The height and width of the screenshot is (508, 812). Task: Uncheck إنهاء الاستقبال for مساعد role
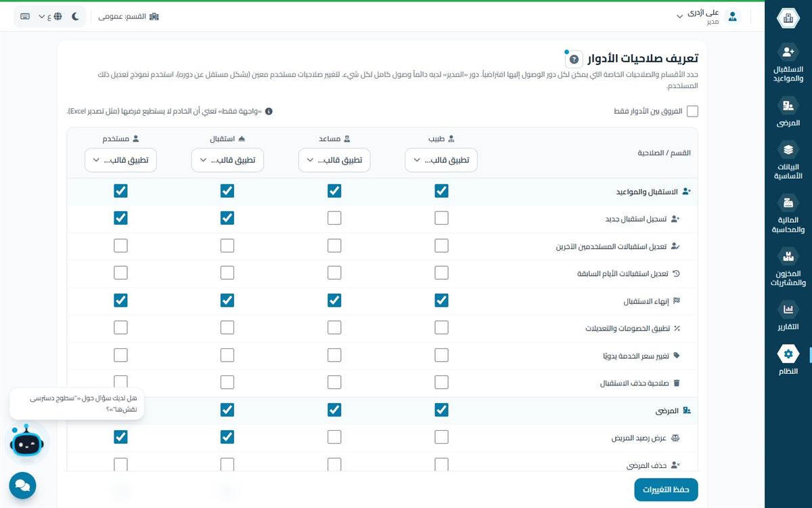(x=334, y=300)
